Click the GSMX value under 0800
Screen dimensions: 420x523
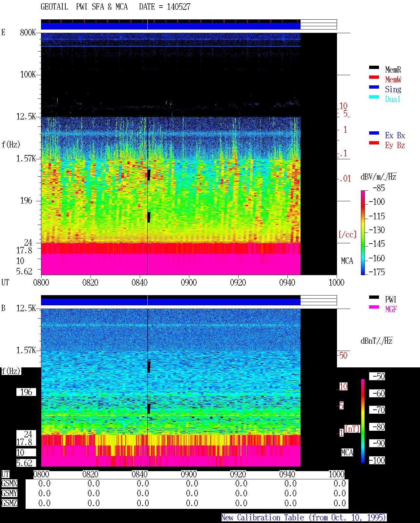pos(44,483)
